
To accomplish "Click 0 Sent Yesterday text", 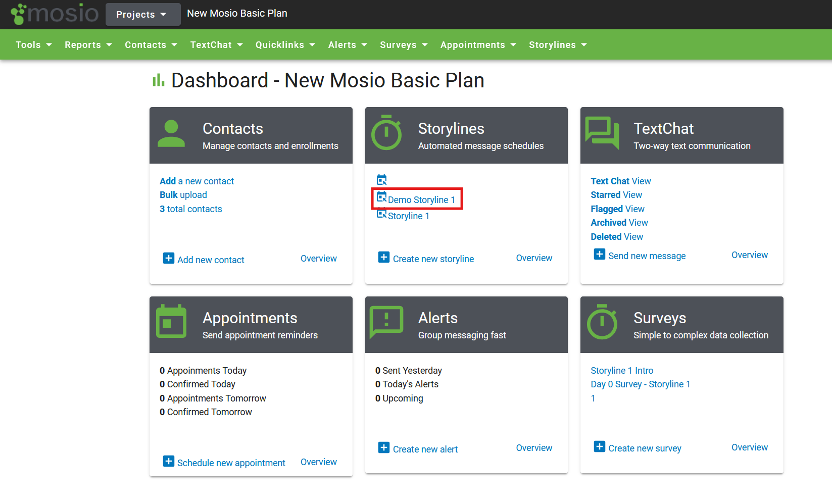I will 409,371.
